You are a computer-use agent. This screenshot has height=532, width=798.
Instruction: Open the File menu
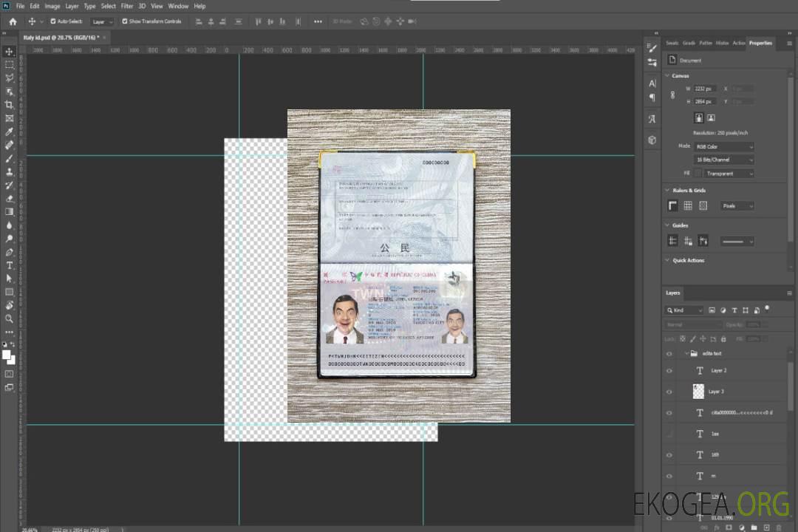(x=21, y=6)
